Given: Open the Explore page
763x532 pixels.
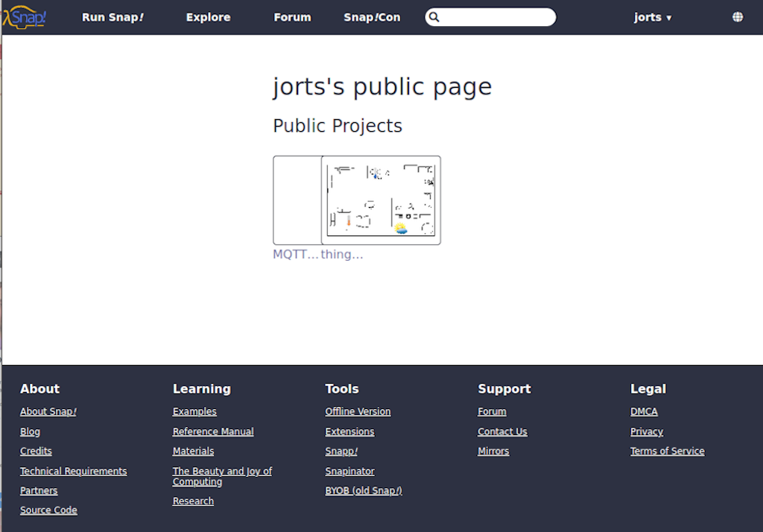Looking at the screenshot, I should pyautogui.click(x=209, y=17).
